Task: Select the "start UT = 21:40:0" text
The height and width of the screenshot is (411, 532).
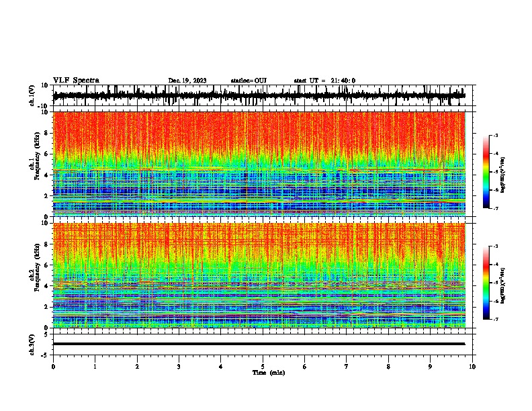Action: pyautogui.click(x=324, y=81)
